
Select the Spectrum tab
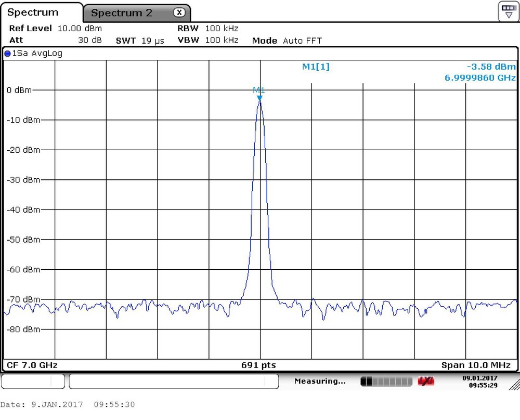tap(32, 12)
